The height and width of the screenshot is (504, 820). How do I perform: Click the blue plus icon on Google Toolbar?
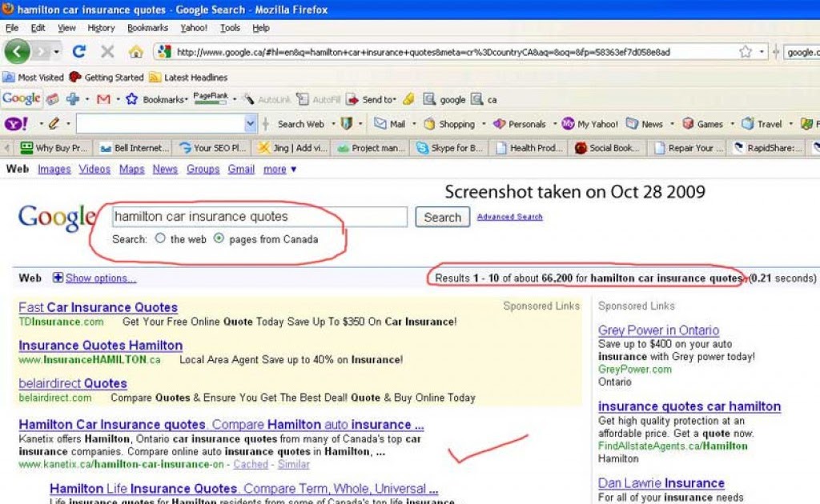[x=73, y=98]
